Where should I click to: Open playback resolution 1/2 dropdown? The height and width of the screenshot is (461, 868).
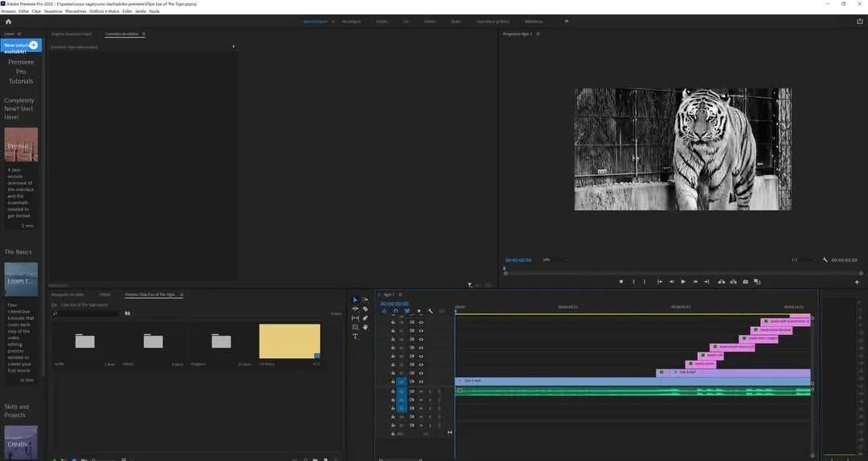[804, 259]
